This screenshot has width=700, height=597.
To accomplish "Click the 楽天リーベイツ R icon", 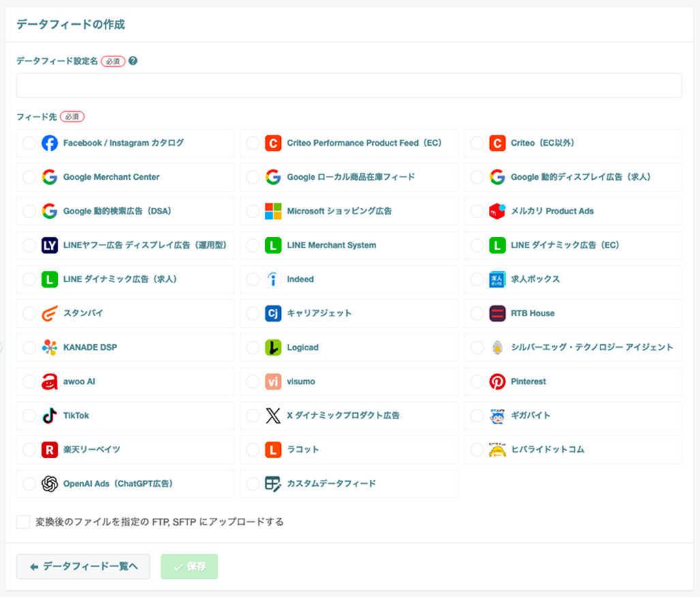I will (50, 450).
